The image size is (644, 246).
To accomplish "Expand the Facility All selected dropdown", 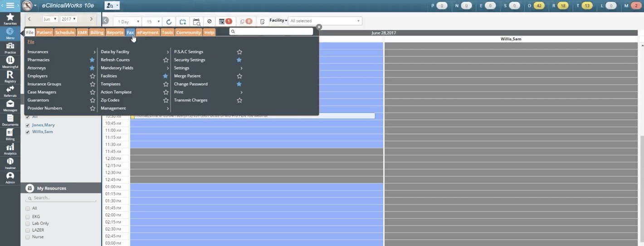I will point(325,21).
